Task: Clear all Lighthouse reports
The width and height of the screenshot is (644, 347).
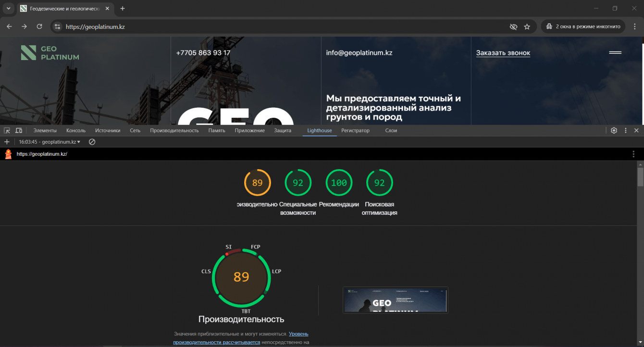Action: (92, 142)
